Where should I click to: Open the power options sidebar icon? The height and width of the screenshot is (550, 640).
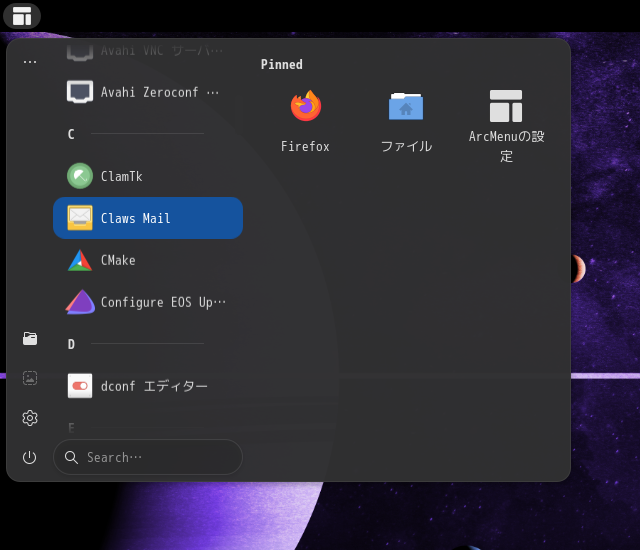(30, 457)
